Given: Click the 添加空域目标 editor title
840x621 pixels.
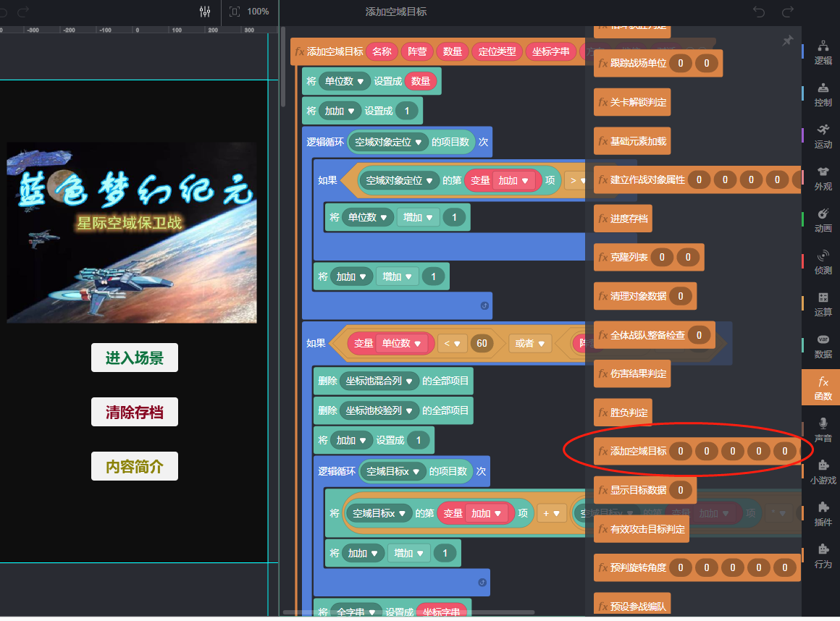Looking at the screenshot, I should [396, 12].
